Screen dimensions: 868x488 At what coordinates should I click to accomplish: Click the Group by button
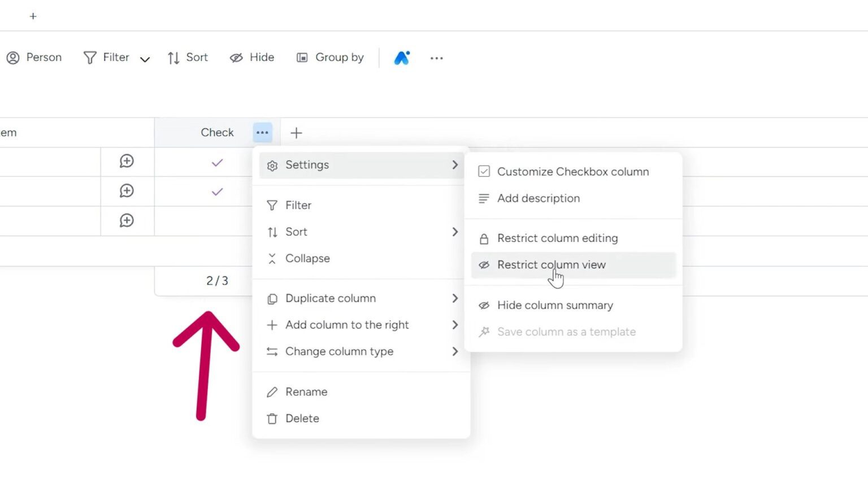point(330,58)
